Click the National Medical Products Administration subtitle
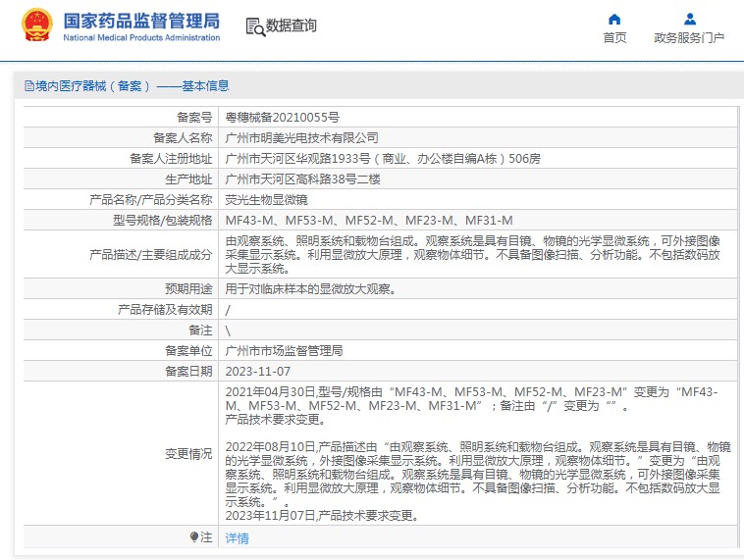744x560 pixels. 141,38
